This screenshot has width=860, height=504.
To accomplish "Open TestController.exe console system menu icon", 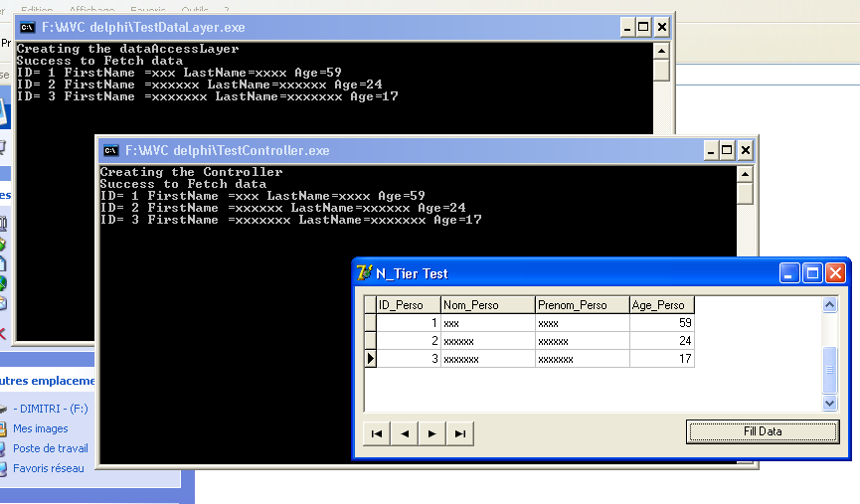I will coord(110,150).
